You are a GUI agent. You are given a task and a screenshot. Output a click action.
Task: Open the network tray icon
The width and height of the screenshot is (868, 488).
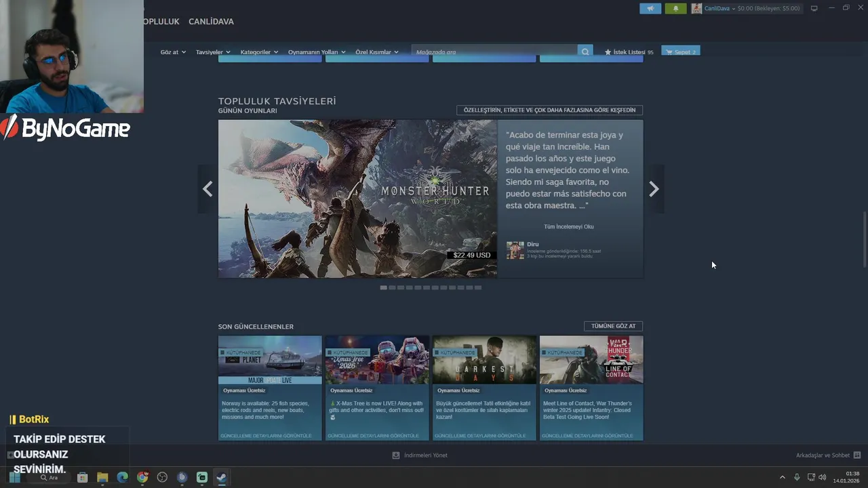[x=811, y=477]
